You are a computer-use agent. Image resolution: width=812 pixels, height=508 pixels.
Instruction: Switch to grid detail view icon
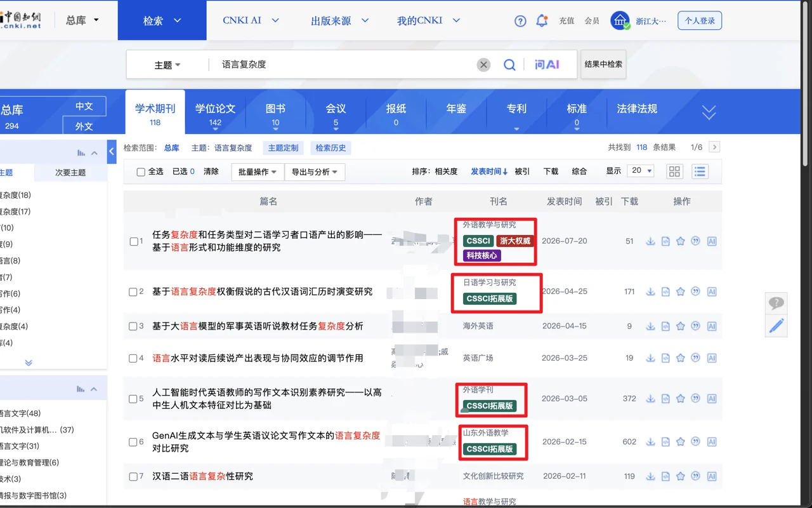[x=674, y=171]
